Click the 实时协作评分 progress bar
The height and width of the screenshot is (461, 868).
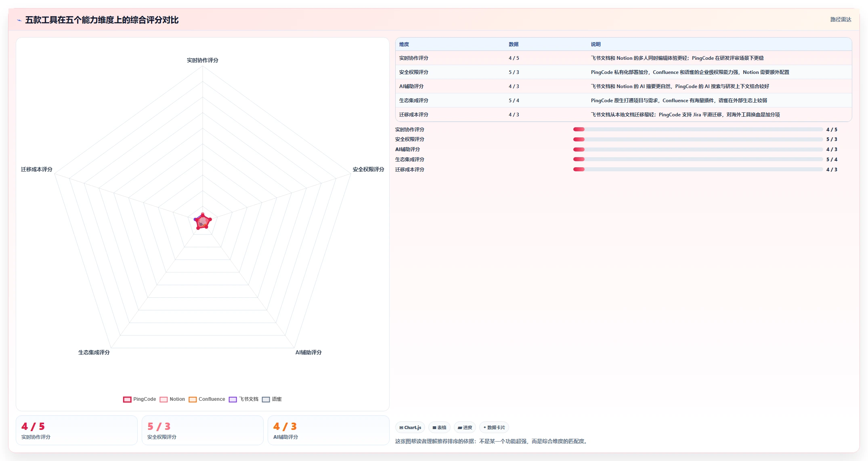[698, 129]
